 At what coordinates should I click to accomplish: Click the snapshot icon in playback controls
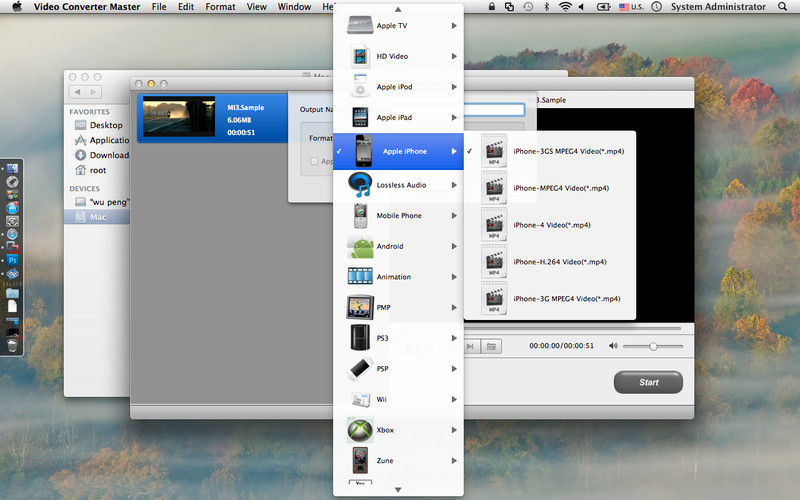tap(491, 346)
